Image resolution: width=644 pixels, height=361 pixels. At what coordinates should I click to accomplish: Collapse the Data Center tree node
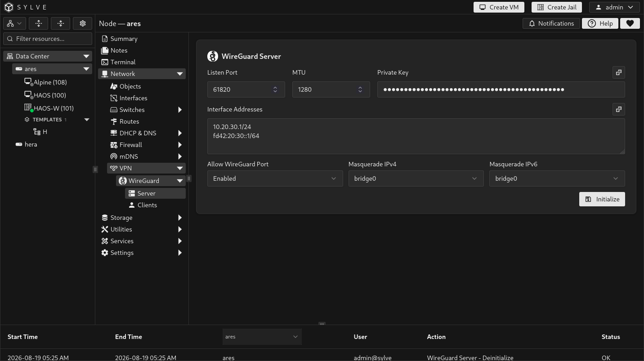86,56
